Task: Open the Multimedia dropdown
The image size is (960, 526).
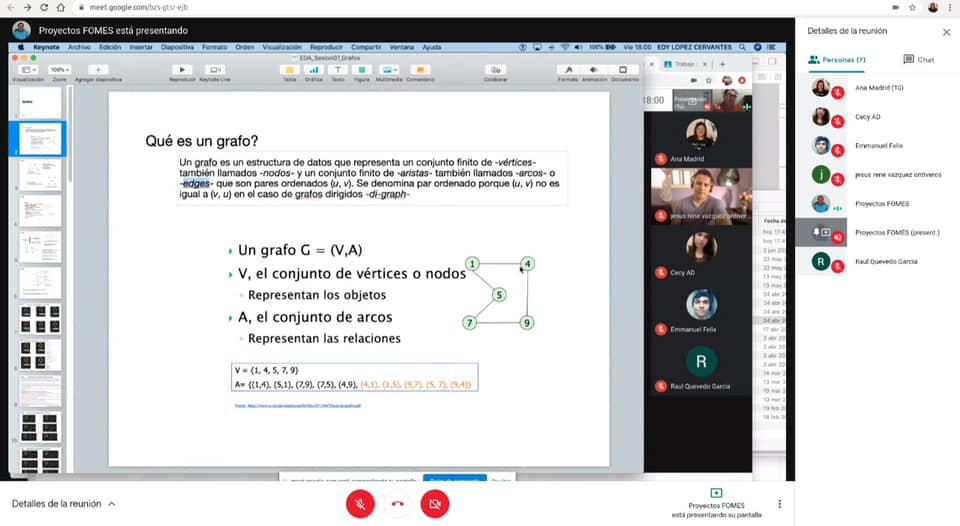Action: (x=389, y=70)
